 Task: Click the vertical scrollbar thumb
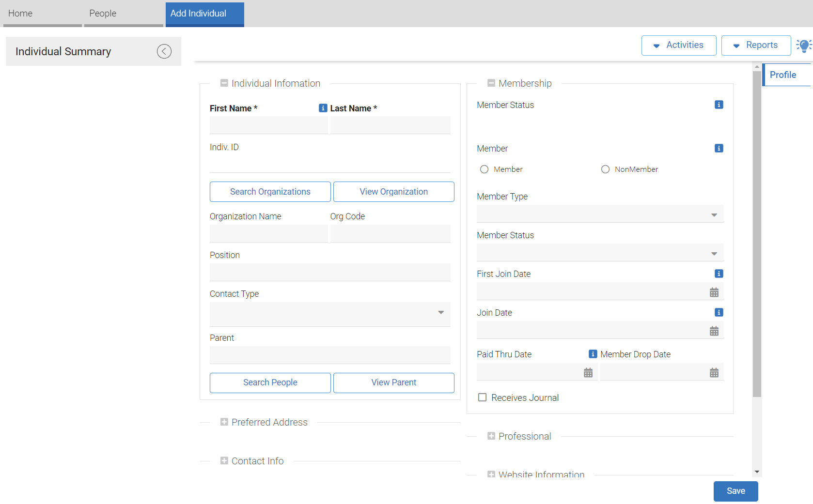(x=757, y=234)
